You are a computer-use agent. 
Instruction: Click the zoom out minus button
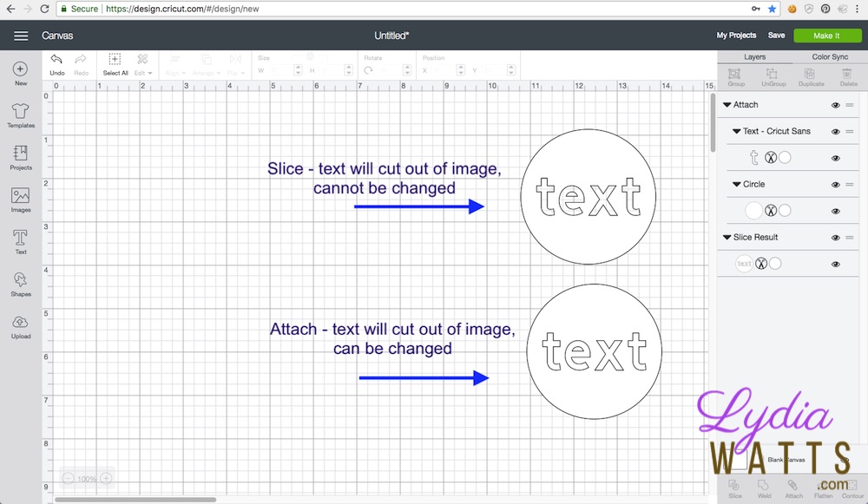click(68, 479)
